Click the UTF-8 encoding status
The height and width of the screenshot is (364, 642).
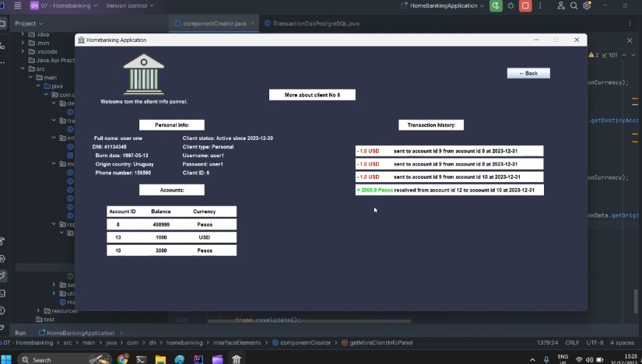tap(595, 343)
